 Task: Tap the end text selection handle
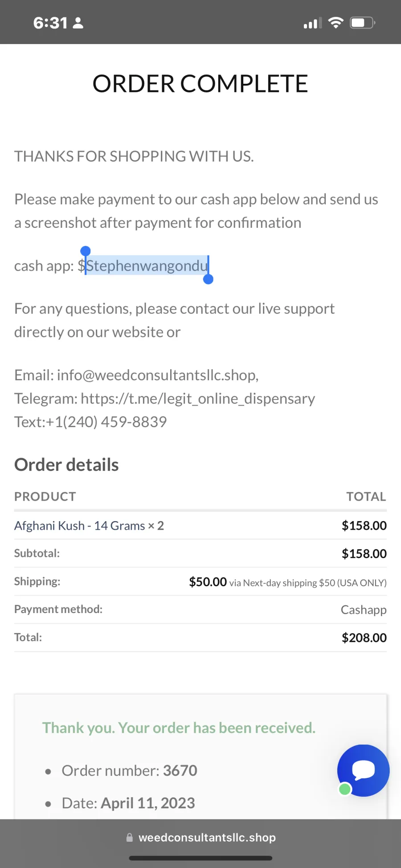(208, 279)
